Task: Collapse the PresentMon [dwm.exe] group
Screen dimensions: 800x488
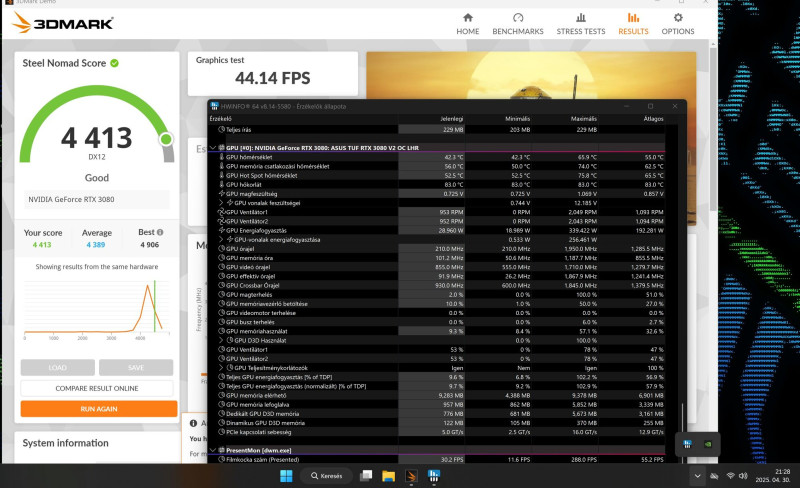Action: [x=213, y=451]
